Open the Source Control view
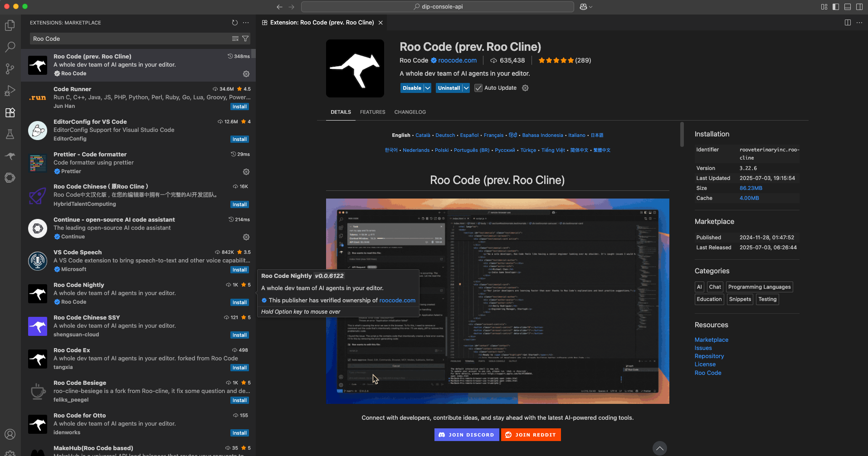Screen dimensions: 868x456 (10, 69)
